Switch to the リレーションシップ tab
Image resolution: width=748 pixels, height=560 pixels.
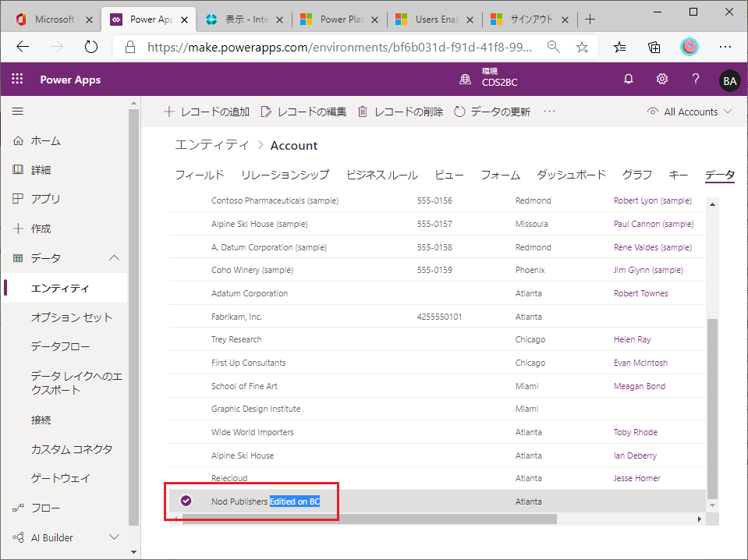pos(285,175)
